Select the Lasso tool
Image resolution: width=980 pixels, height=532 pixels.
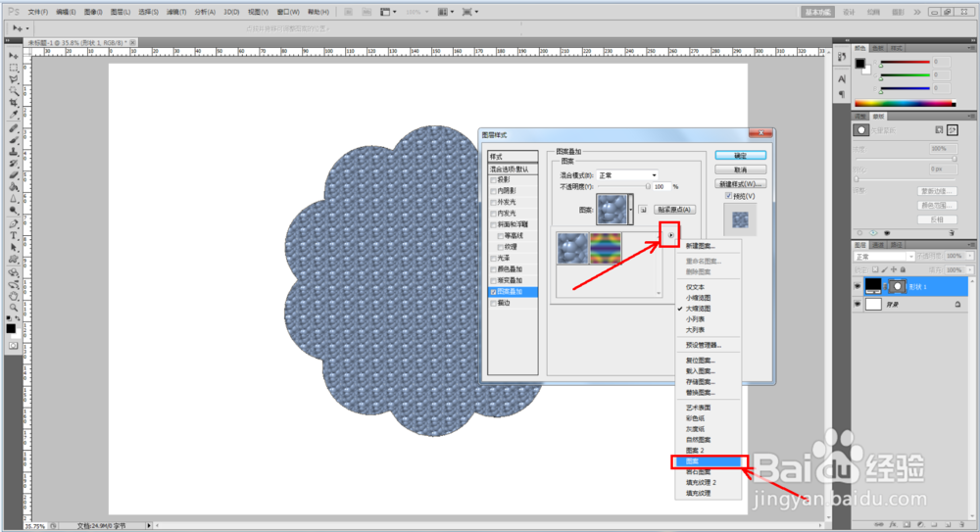[x=13, y=79]
